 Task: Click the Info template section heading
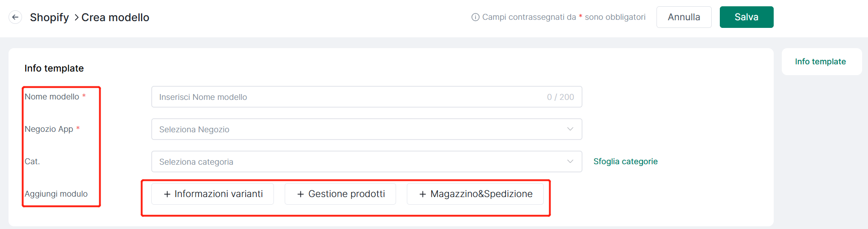click(x=54, y=68)
